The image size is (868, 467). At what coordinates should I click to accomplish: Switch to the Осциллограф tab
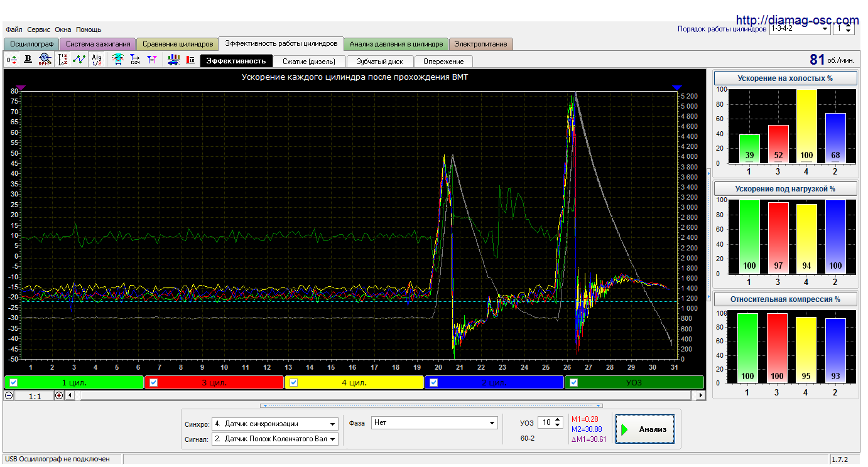(x=31, y=44)
